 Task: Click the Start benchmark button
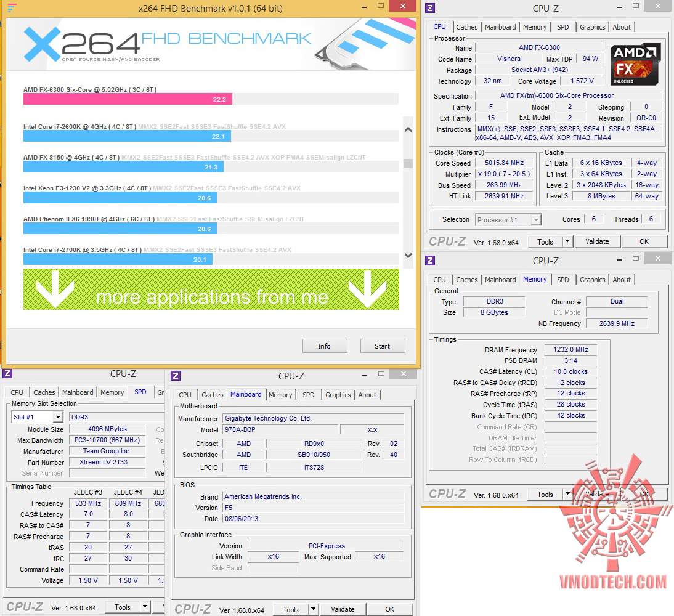382,346
